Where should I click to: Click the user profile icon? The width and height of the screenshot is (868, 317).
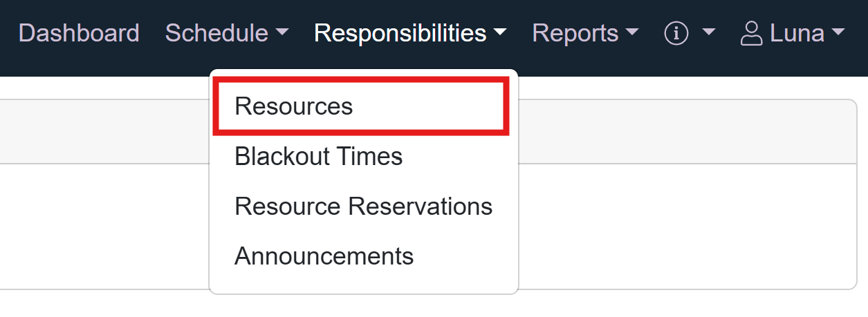click(751, 33)
